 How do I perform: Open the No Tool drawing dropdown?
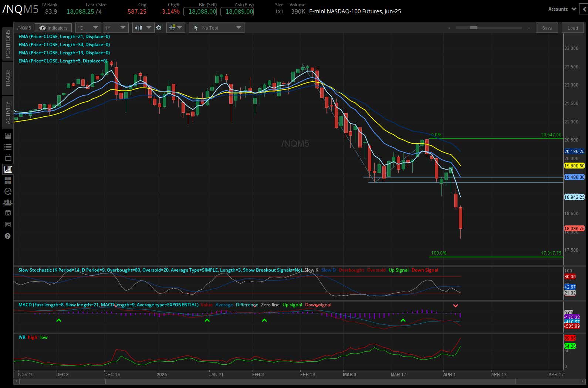click(217, 28)
